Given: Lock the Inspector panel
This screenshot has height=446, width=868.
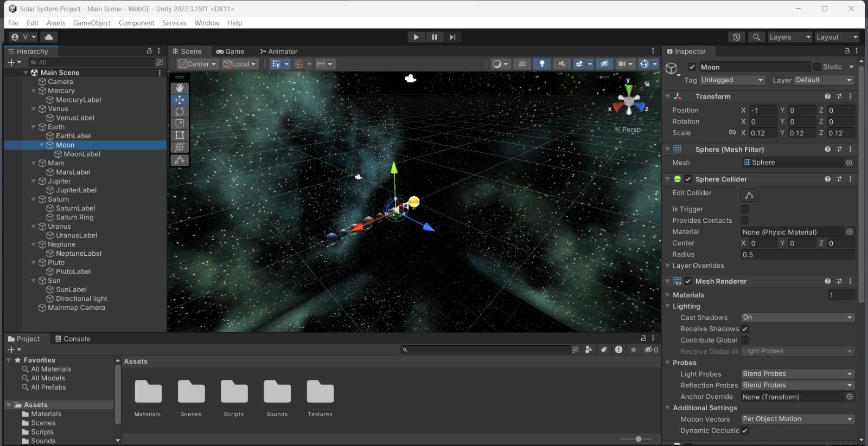Looking at the screenshot, I should coord(847,51).
